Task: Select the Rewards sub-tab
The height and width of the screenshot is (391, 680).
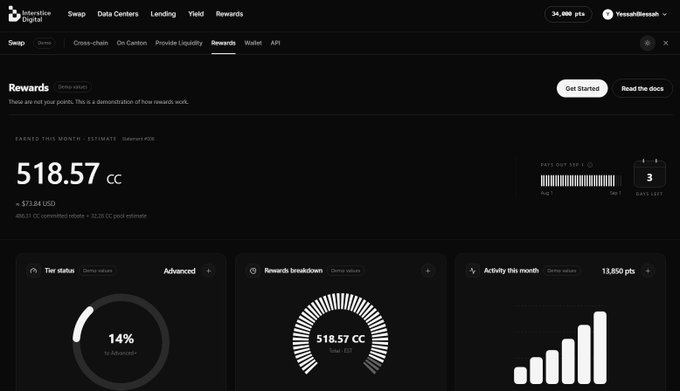Action: click(223, 43)
